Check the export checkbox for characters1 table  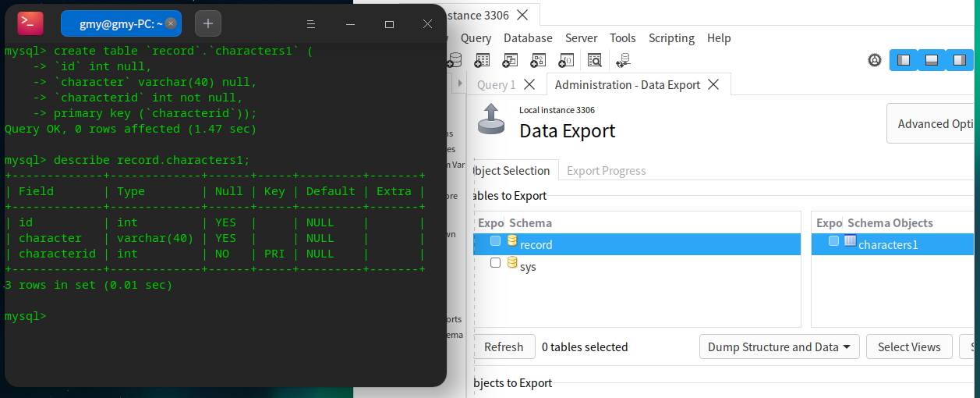[x=833, y=241]
